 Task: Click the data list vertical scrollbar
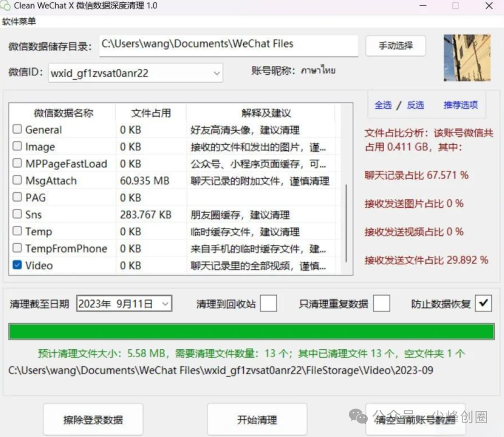tap(346, 223)
